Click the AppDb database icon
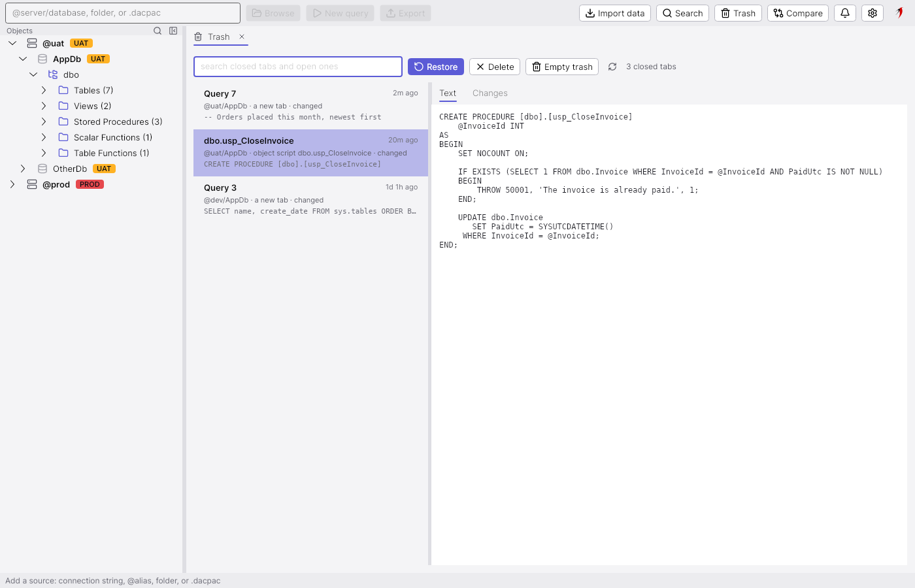This screenshot has width=915, height=588. [x=42, y=59]
